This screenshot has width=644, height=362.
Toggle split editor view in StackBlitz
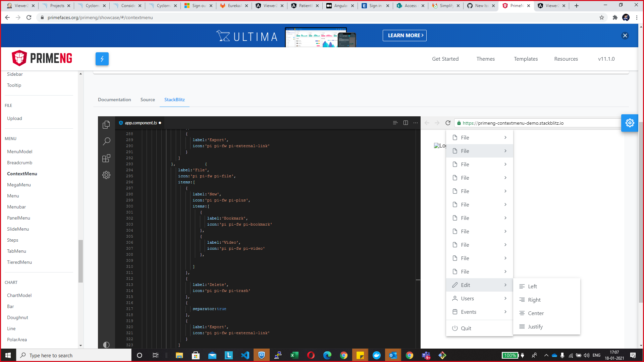pos(406,123)
